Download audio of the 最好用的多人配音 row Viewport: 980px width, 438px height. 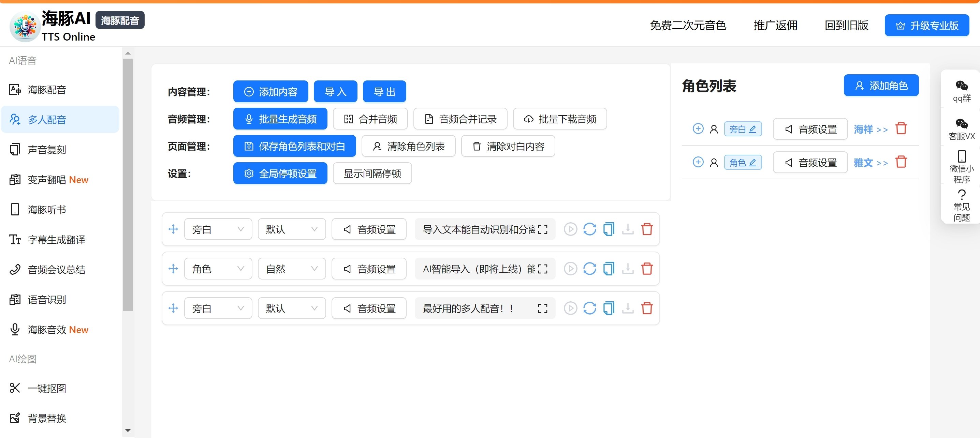click(627, 308)
